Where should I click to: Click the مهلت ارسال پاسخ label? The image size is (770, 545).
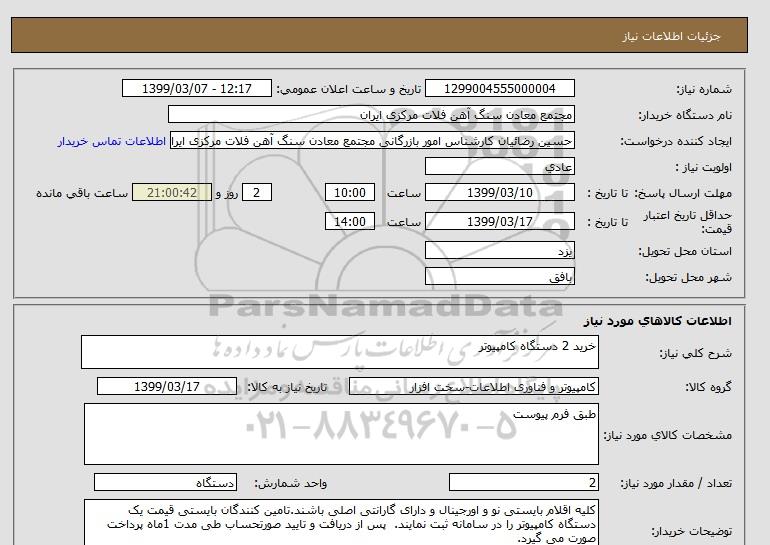click(682, 193)
